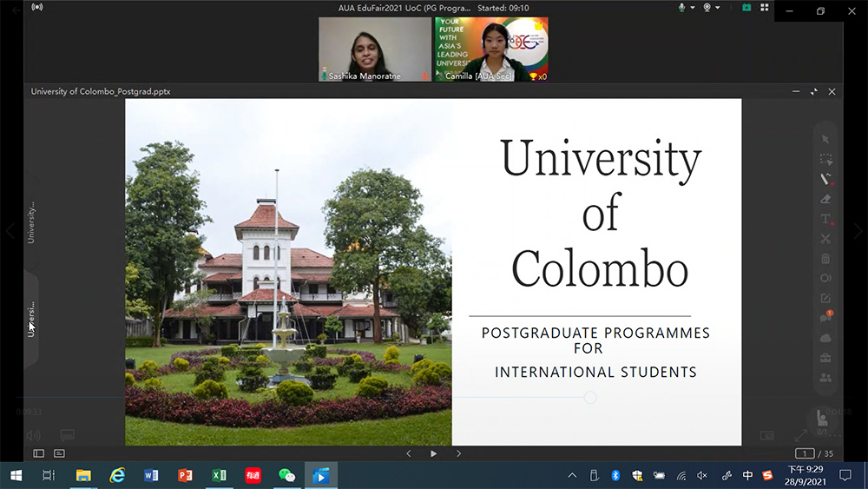Viewport: 868px width, 489px height.
Task: Close the University of Colombo_Postgrad.pptx panel
Action: 832,91
